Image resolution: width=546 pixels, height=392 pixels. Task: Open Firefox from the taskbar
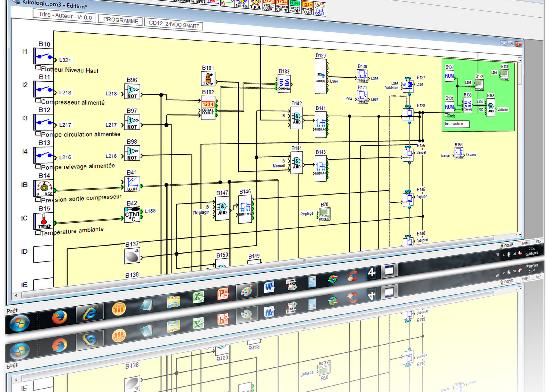tap(59, 317)
